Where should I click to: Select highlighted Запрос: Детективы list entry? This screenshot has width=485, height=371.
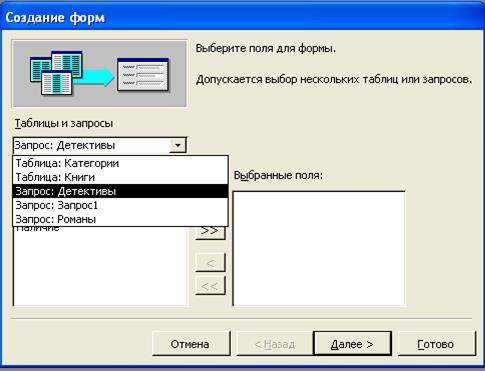pyautogui.click(x=120, y=191)
